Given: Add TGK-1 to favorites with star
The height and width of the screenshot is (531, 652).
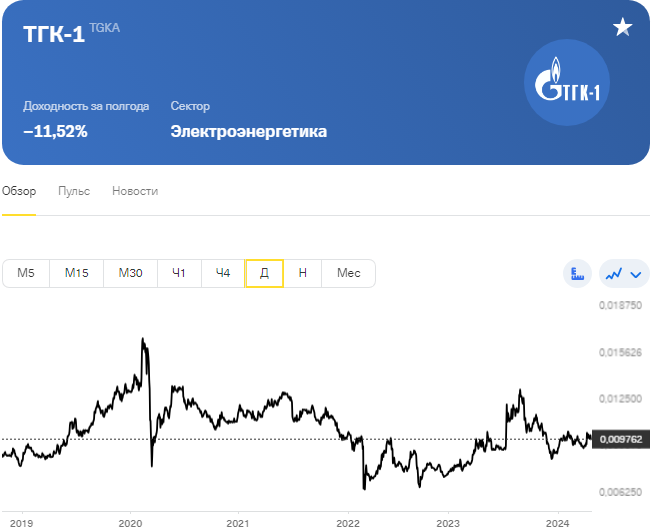Looking at the screenshot, I should pos(623,27).
